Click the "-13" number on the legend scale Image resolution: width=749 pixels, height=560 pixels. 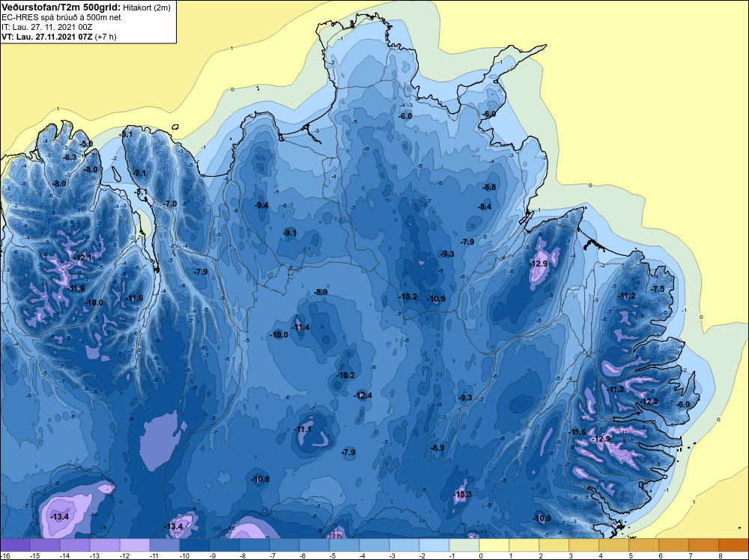(94, 556)
